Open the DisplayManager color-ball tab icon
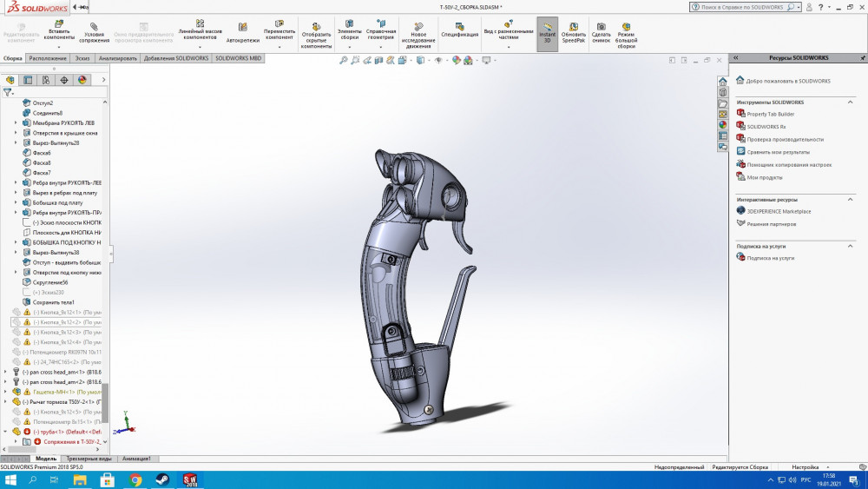 coord(82,80)
